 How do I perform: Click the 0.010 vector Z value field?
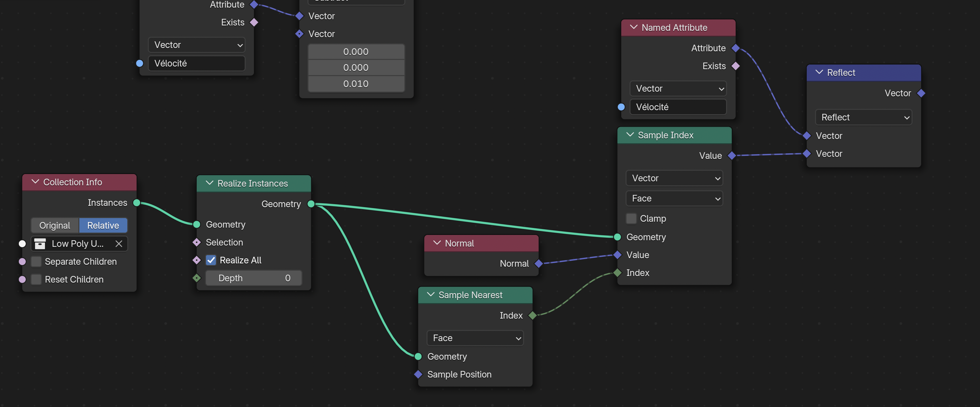click(356, 84)
